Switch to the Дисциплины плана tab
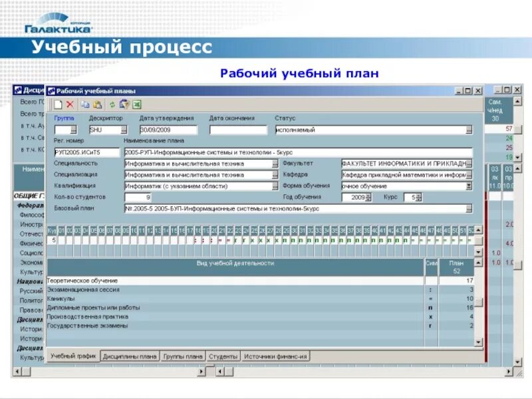The image size is (532, 399). (130, 356)
